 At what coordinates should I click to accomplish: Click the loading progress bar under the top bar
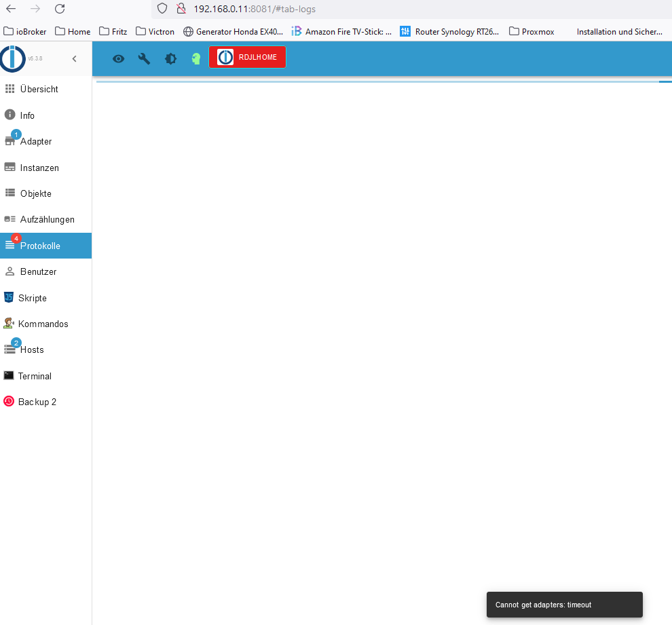(x=384, y=81)
